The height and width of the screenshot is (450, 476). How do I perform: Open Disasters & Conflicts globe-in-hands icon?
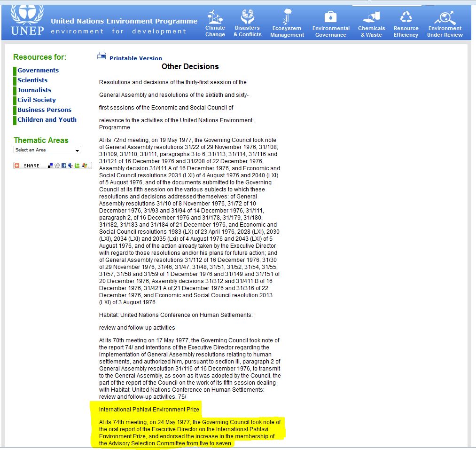(247, 16)
